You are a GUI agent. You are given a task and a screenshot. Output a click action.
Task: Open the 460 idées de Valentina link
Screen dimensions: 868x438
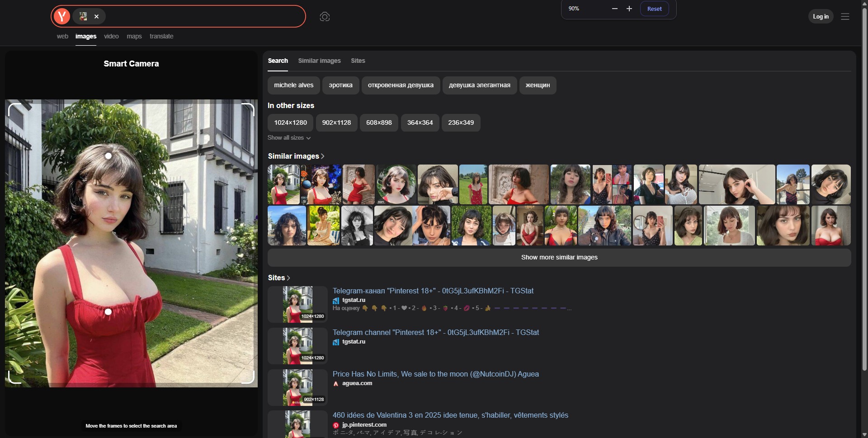pos(450,415)
